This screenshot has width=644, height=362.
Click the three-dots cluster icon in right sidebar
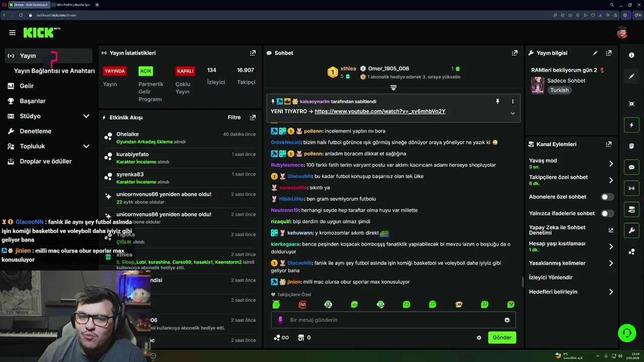[631, 252]
